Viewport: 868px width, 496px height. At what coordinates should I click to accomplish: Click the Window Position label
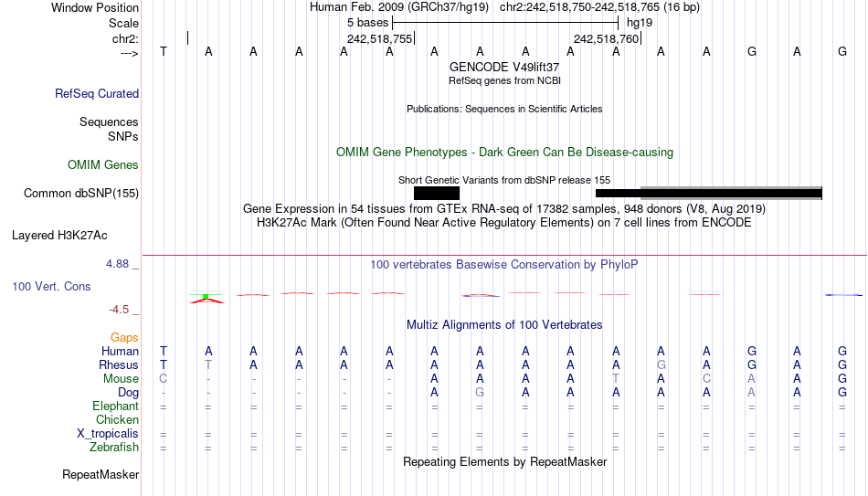[x=95, y=7]
